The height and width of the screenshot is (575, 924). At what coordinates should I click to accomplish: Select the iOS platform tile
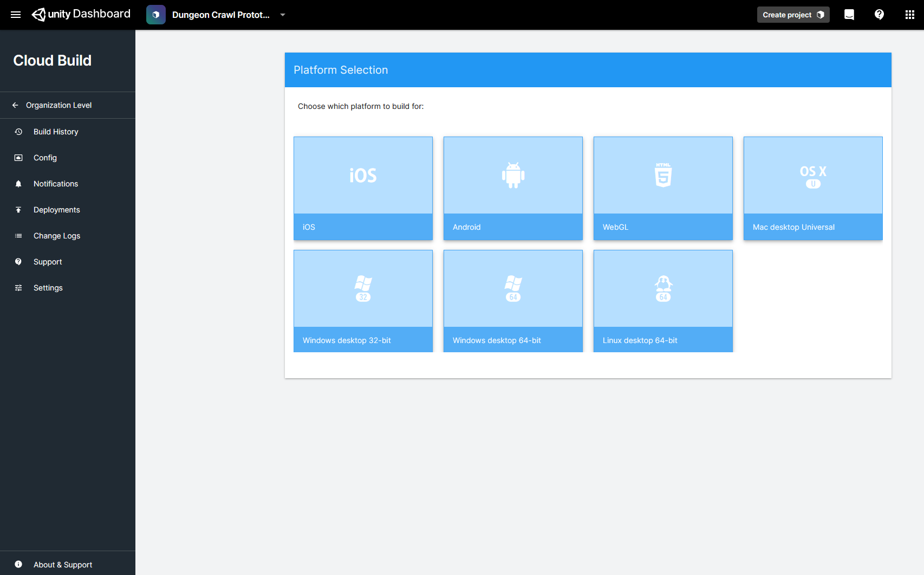pos(363,188)
